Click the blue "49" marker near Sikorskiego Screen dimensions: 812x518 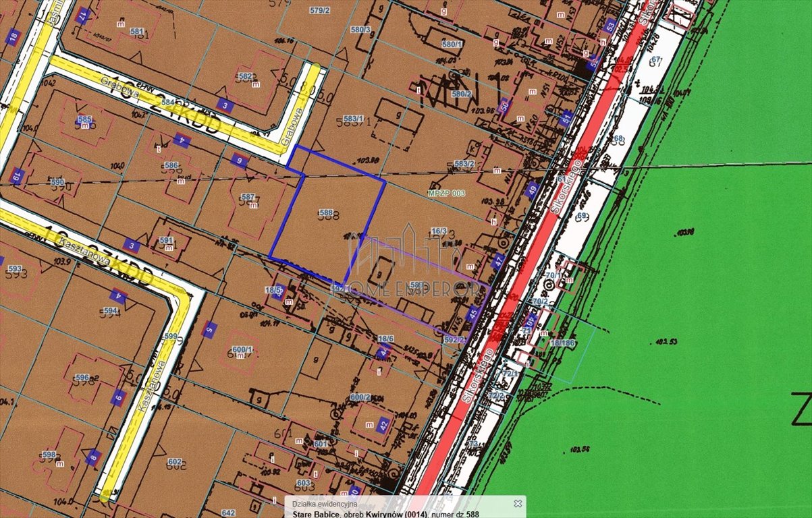click(x=532, y=190)
